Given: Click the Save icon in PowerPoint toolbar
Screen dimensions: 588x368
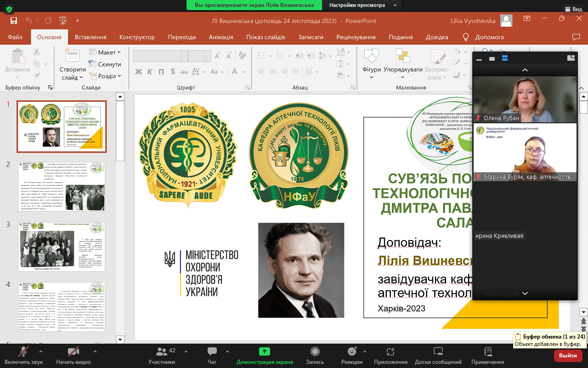Looking at the screenshot, I should 14,21.
